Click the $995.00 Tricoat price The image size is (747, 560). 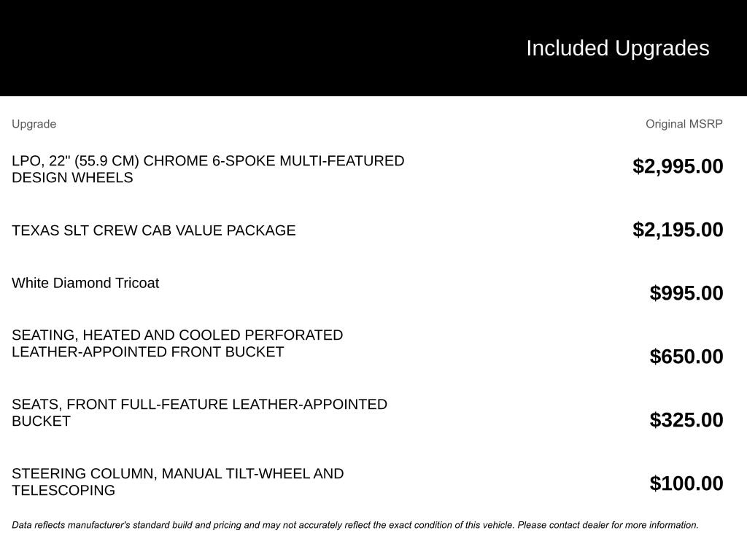coord(686,293)
